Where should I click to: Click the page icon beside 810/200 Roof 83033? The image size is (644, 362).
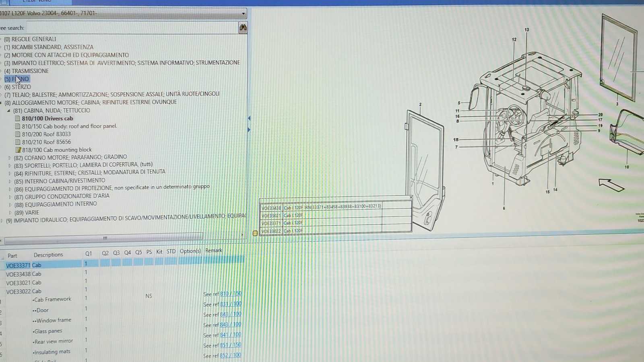coord(17,134)
